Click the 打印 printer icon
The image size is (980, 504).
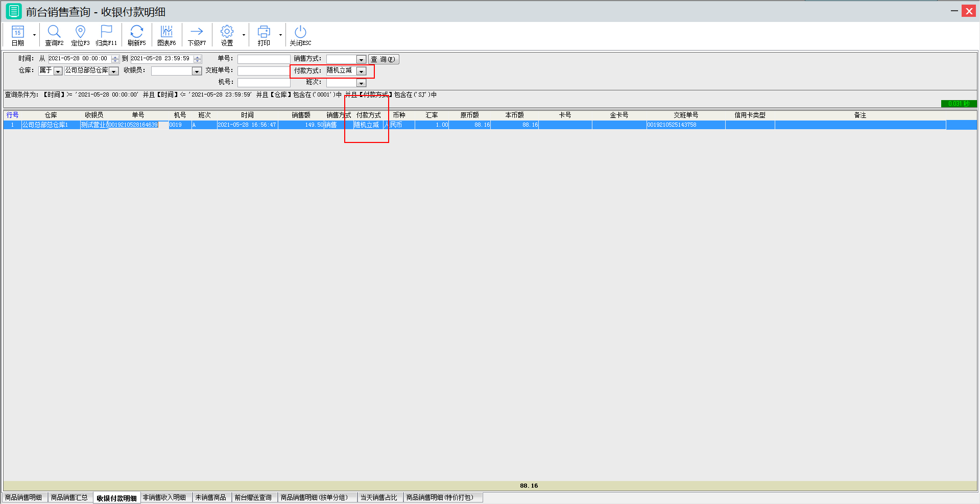pos(264,32)
